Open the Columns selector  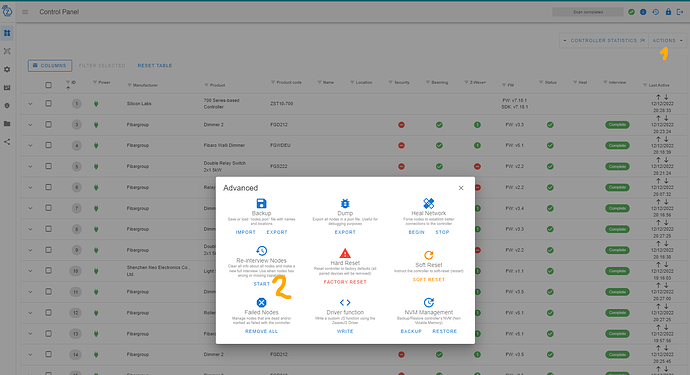[x=50, y=66]
